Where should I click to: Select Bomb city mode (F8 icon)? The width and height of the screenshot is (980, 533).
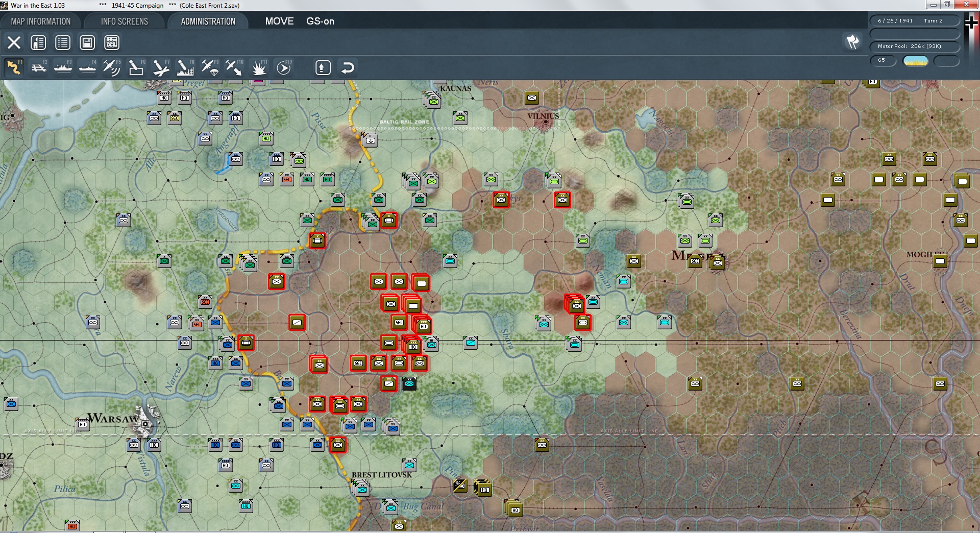click(x=185, y=67)
